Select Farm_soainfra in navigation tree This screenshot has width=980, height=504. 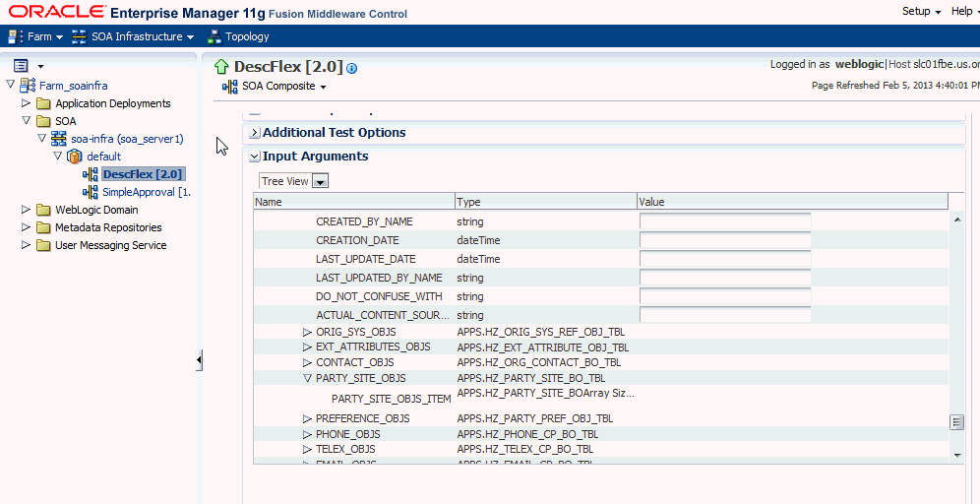click(x=74, y=86)
